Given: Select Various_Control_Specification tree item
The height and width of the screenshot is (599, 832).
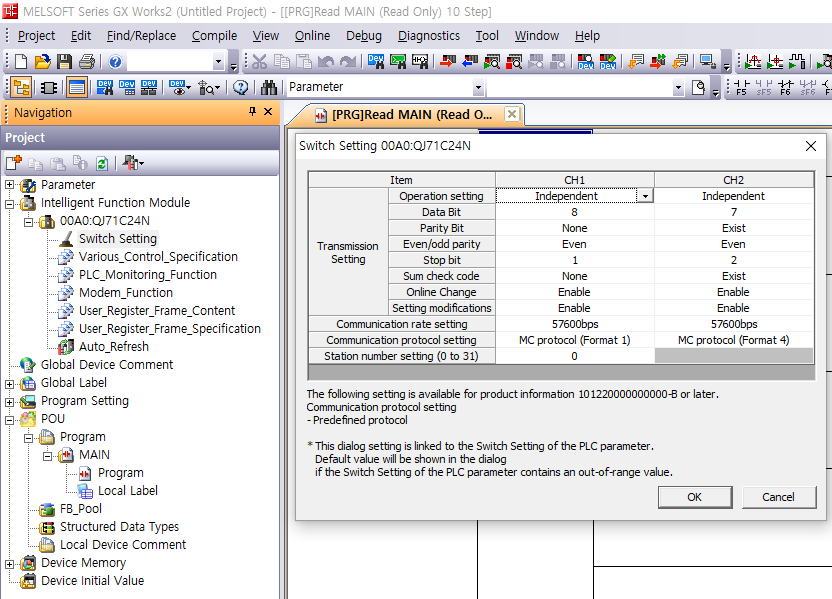Looking at the screenshot, I should tap(158, 257).
